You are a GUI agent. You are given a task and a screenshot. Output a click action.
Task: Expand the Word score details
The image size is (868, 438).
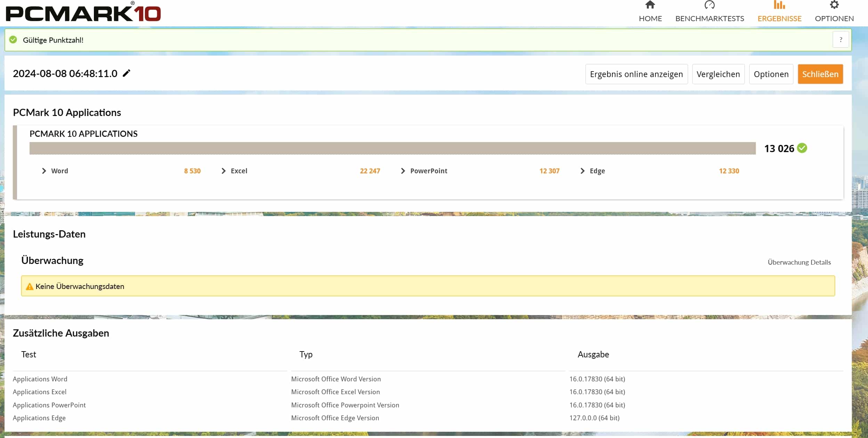[x=44, y=171]
